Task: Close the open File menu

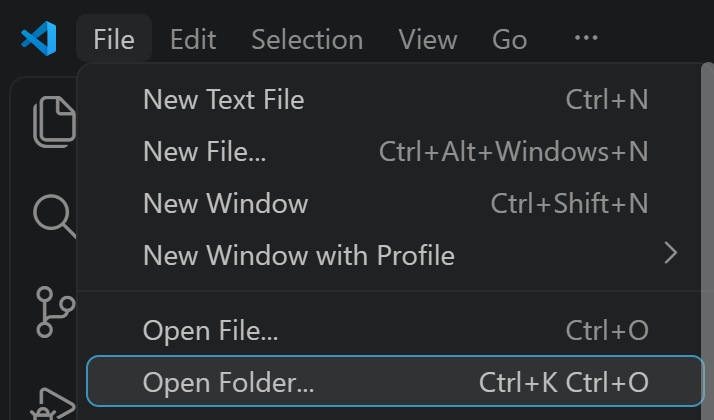Action: point(114,39)
